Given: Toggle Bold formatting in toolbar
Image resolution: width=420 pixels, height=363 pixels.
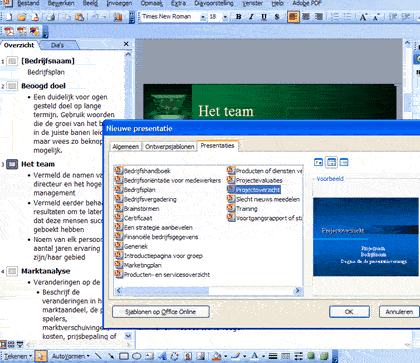Looking at the screenshot, I should pos(239,17).
